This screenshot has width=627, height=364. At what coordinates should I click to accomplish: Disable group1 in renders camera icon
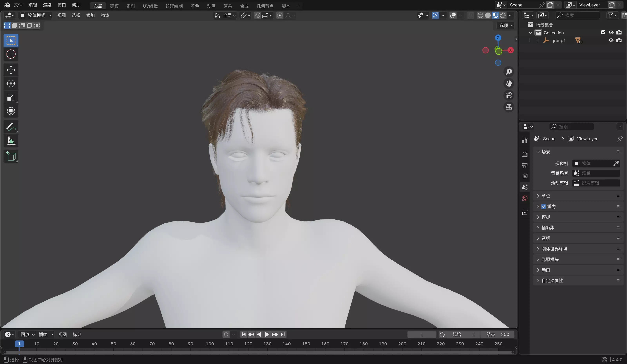tap(619, 40)
